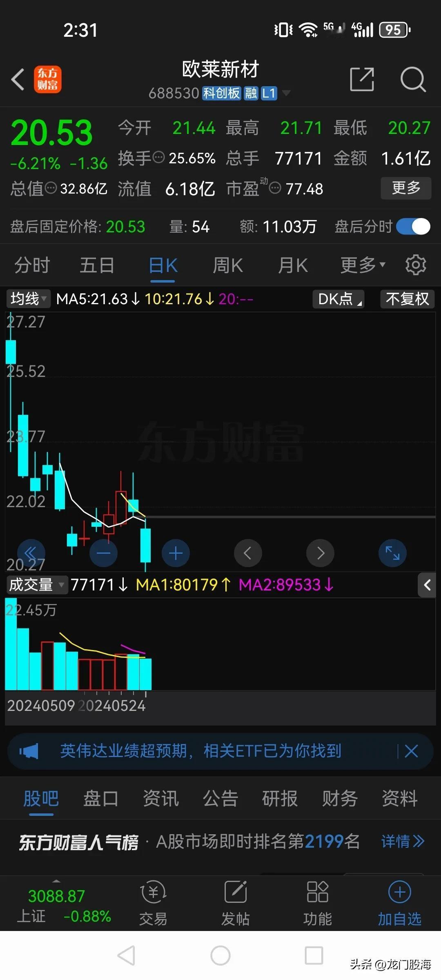
Task: Switch to 五日 chart tab
Action: coord(97,265)
